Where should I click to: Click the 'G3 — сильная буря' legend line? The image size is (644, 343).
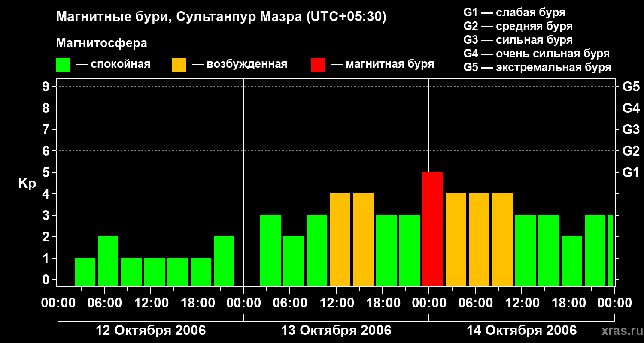[x=518, y=40]
